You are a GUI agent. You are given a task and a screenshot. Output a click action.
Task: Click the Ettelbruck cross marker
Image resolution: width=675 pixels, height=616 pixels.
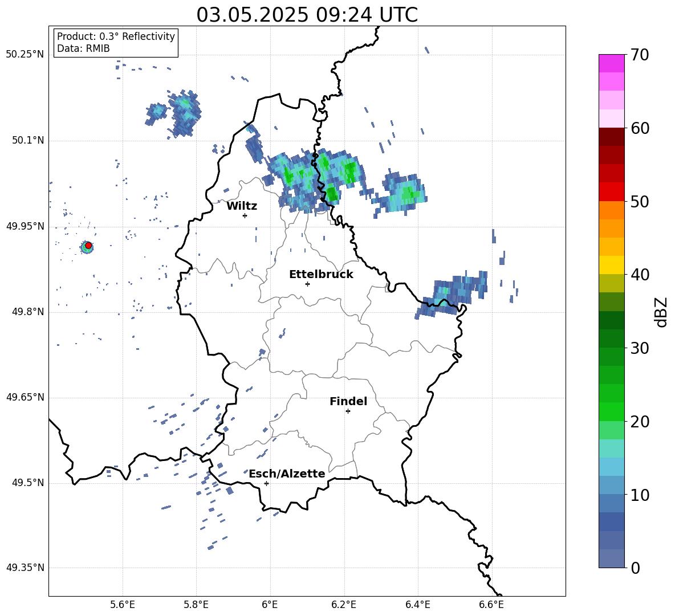307,284
